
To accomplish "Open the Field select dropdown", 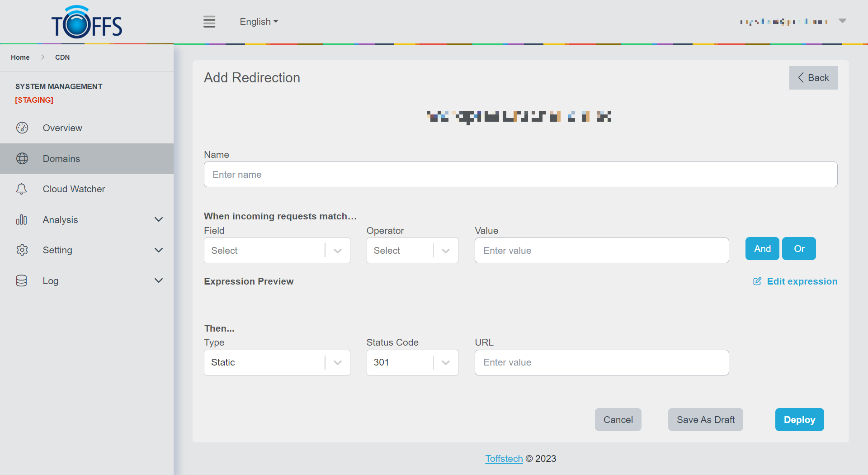I will click(x=277, y=251).
